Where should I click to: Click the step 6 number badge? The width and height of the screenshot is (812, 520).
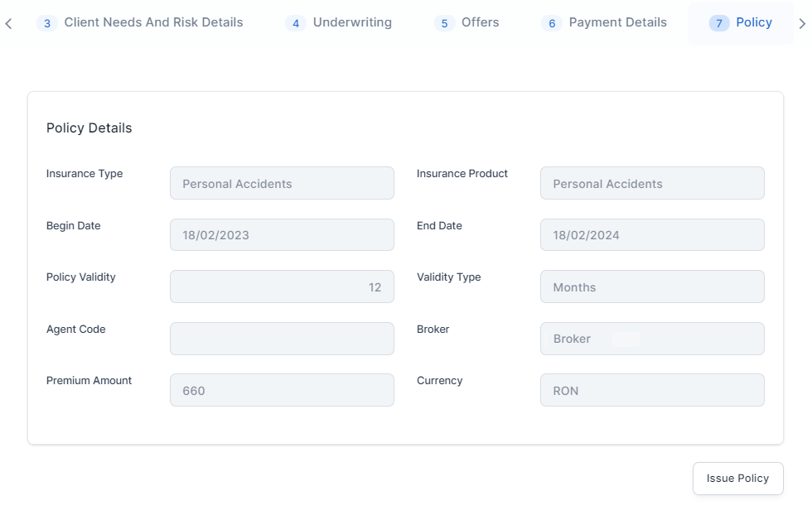coord(552,23)
